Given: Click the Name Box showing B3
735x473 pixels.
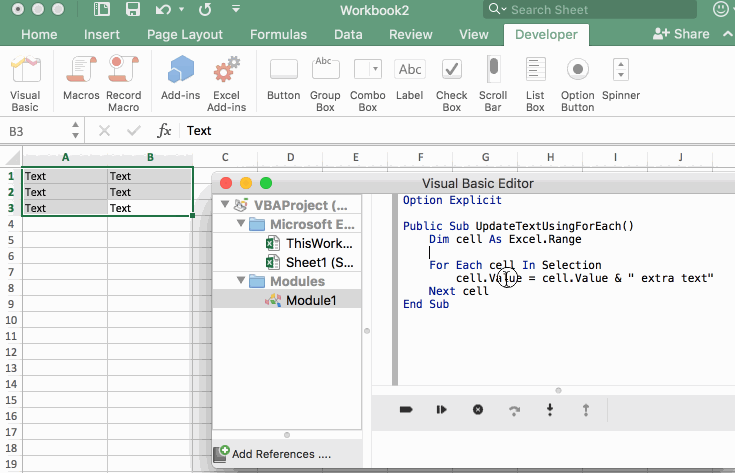Looking at the screenshot, I should click(38, 131).
